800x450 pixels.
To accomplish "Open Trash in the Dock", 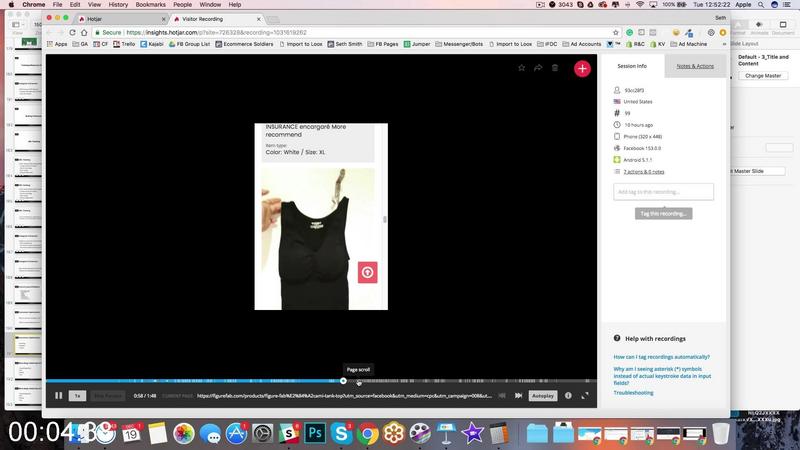I will pyautogui.click(x=720, y=433).
